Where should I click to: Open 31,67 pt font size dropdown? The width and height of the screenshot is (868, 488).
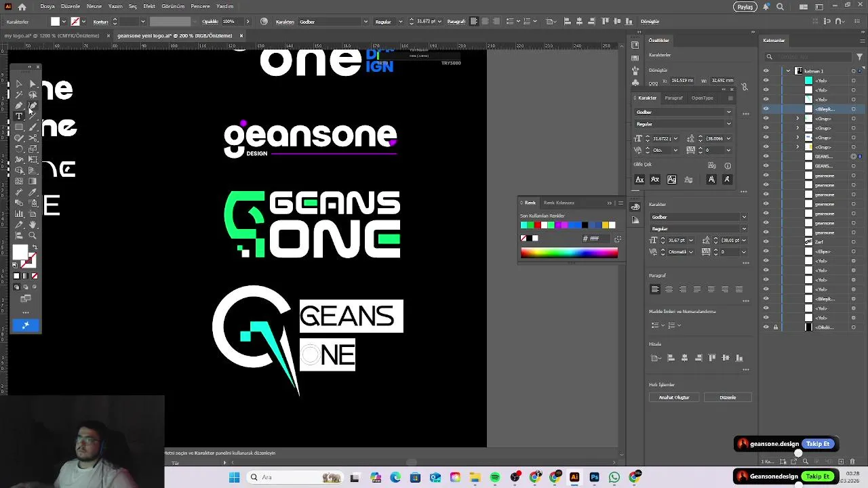point(692,240)
